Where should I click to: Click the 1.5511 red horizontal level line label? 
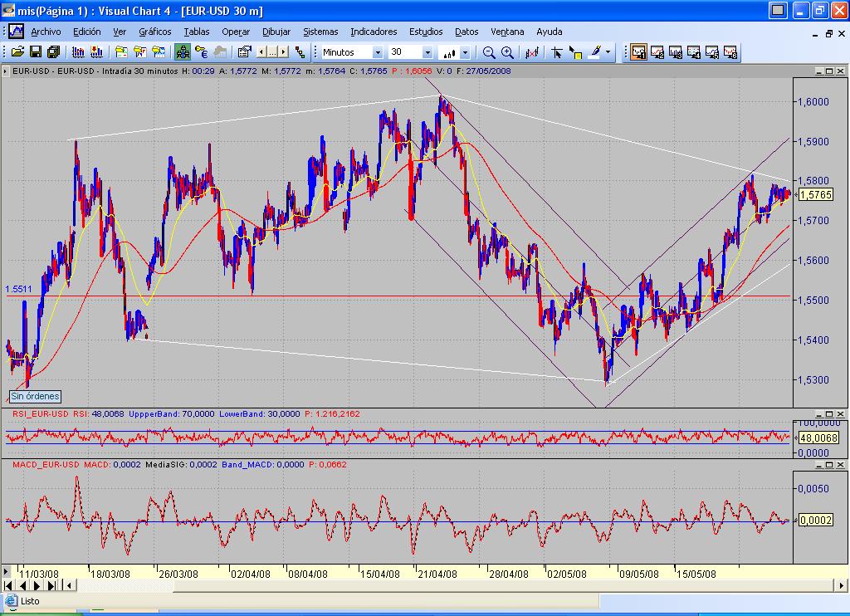[18, 290]
